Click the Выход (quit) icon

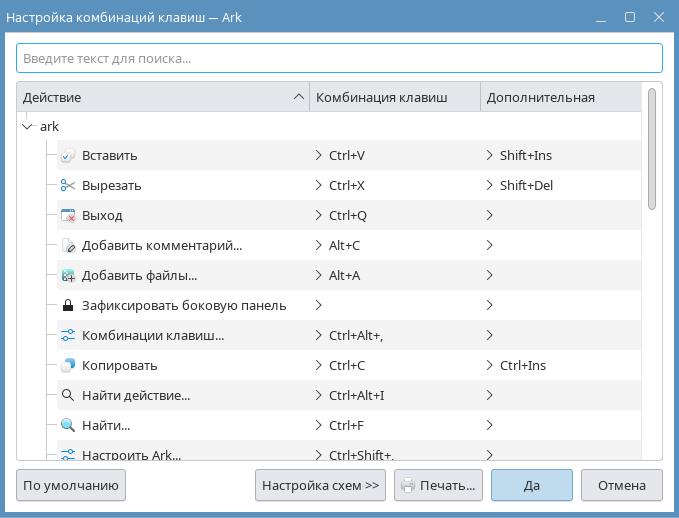tap(68, 215)
